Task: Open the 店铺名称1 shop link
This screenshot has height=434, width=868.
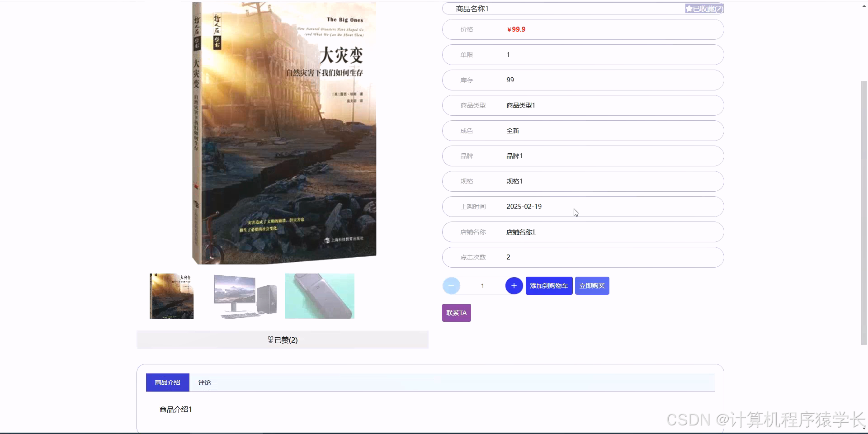Action: point(520,232)
